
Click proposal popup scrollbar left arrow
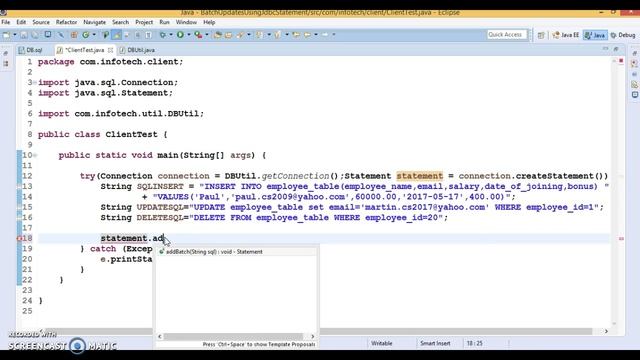[x=160, y=337]
